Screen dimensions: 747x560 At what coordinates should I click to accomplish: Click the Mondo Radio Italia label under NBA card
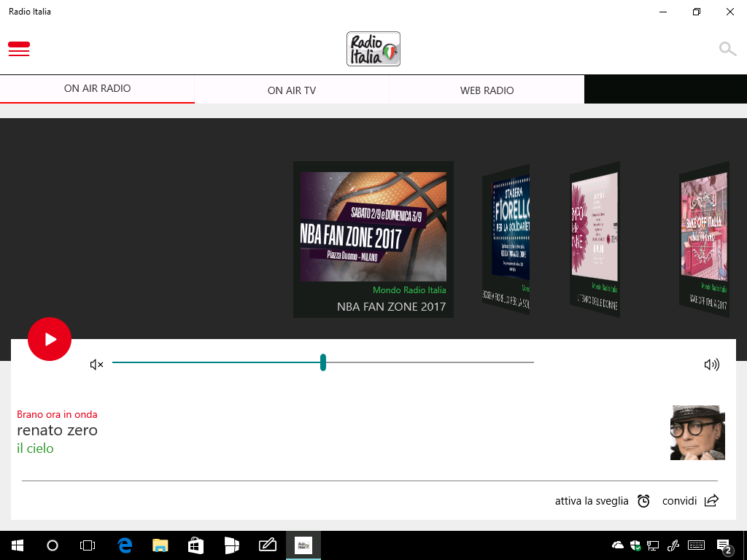[x=409, y=290]
